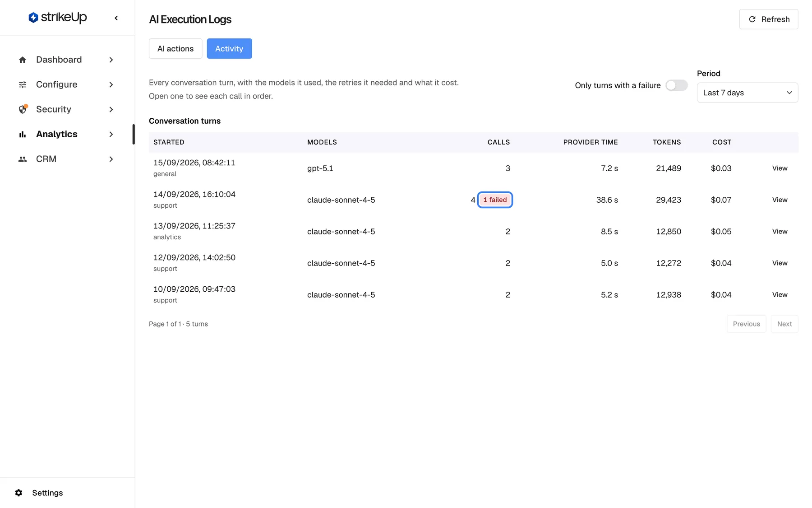View the 12/09/2026 support turn
Viewport: 812px width, 508px height.
point(780,263)
